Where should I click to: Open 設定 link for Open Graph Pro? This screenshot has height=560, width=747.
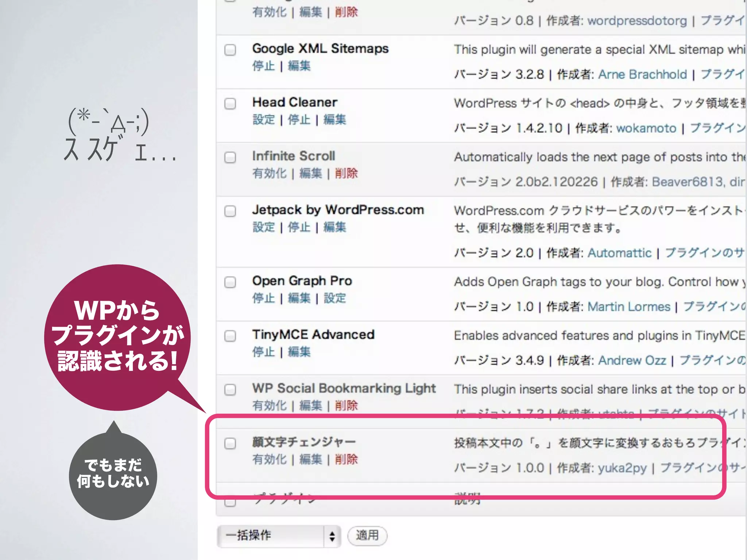point(335,298)
